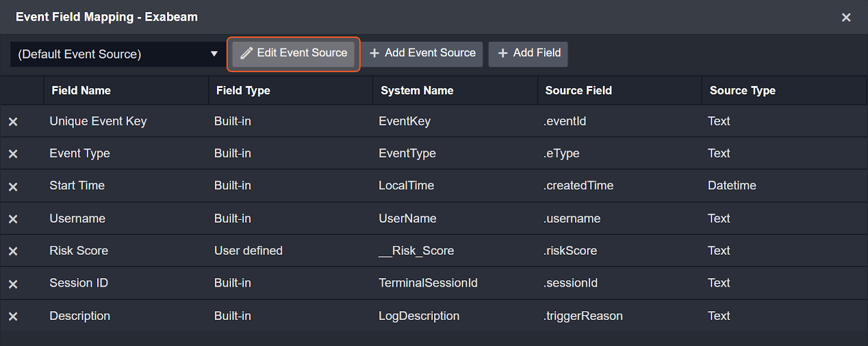Click the Add Field button
The height and width of the screenshot is (346, 868).
coord(528,54)
